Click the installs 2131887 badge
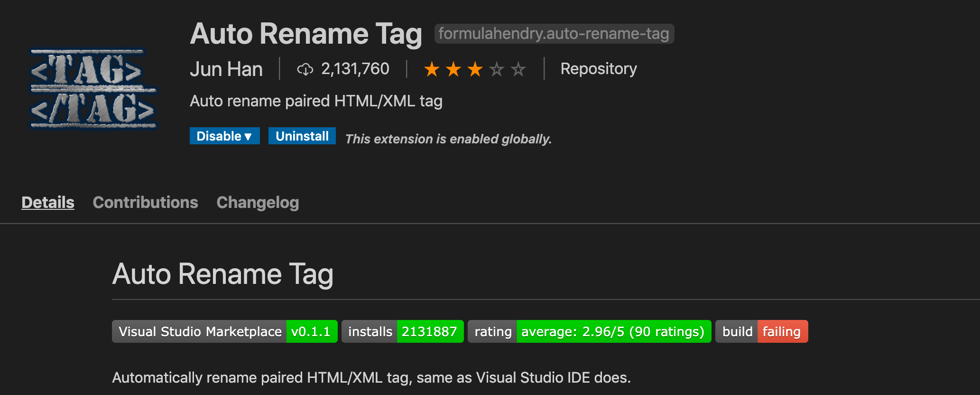The image size is (980, 395). tap(403, 331)
